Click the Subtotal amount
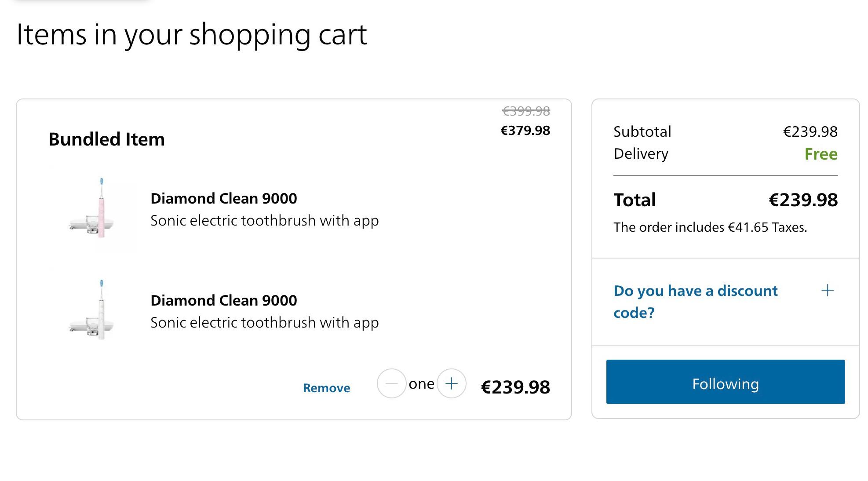The width and height of the screenshot is (868, 481). click(x=810, y=131)
